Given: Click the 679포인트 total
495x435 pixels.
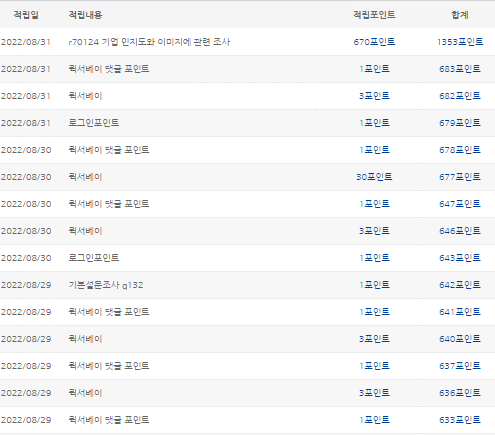Looking at the screenshot, I should coord(460,123).
